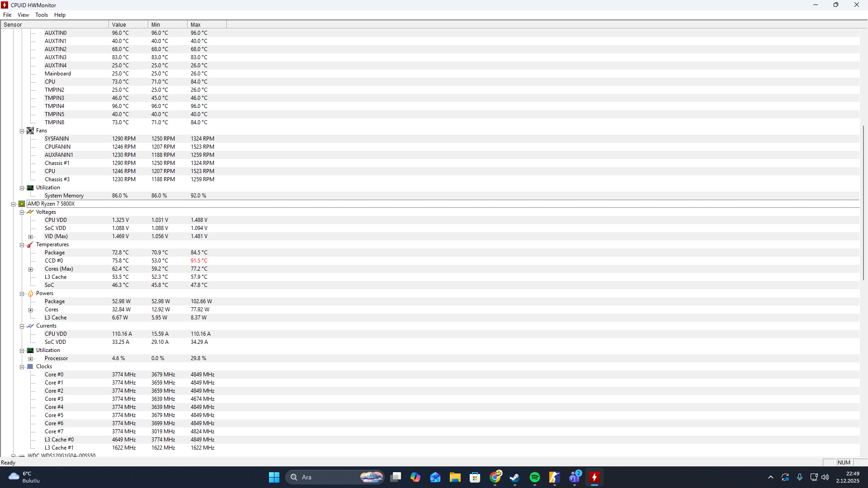Image resolution: width=868 pixels, height=488 pixels.
Task: Click the Sensor column header
Action: 55,24
